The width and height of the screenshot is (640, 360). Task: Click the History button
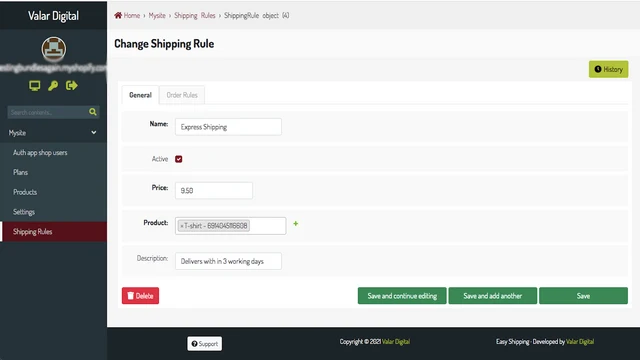[609, 69]
